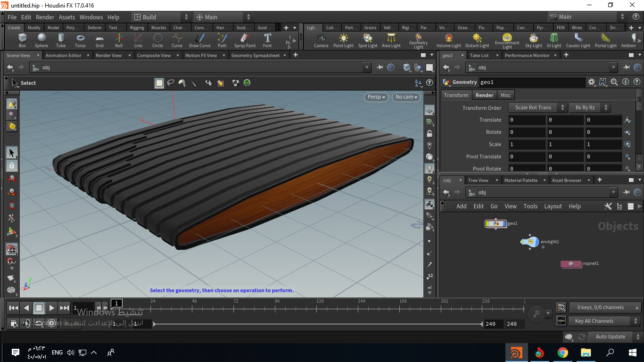This screenshot has width=644, height=362.
Task: Switch to the Geometry Spreadsheet tab
Action: pyautogui.click(x=256, y=55)
